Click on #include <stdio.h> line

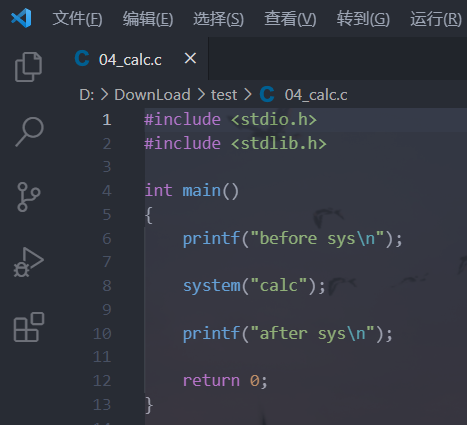point(230,120)
